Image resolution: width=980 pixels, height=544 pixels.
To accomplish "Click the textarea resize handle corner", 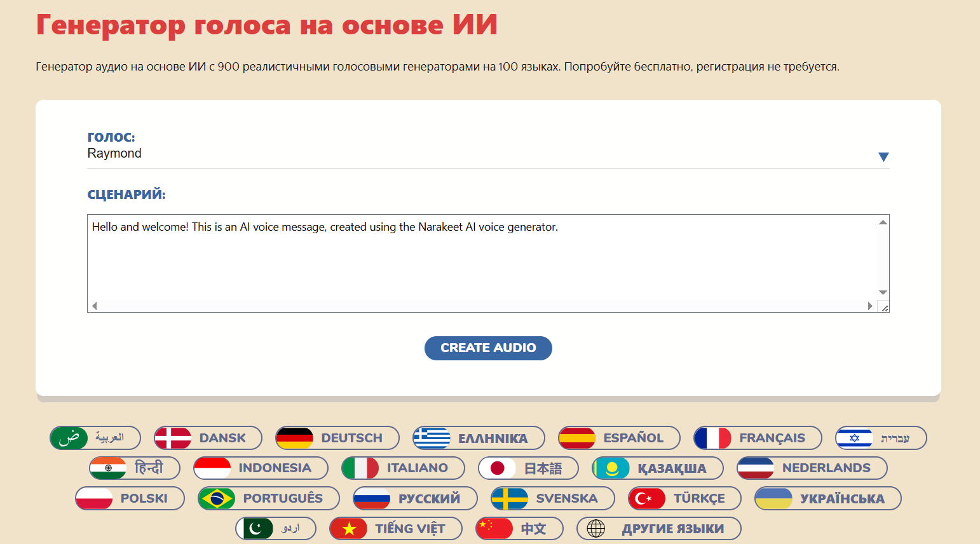I will [x=883, y=306].
